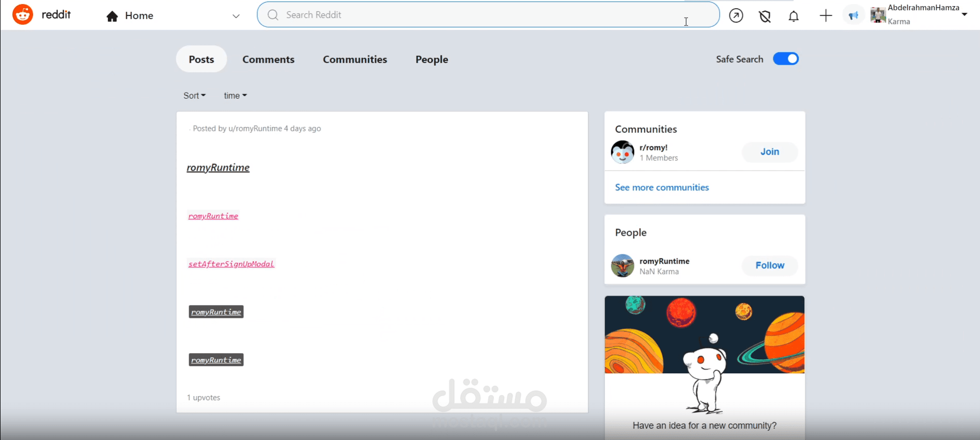Switch to the People tab
The height and width of the screenshot is (440, 980).
[x=432, y=59]
